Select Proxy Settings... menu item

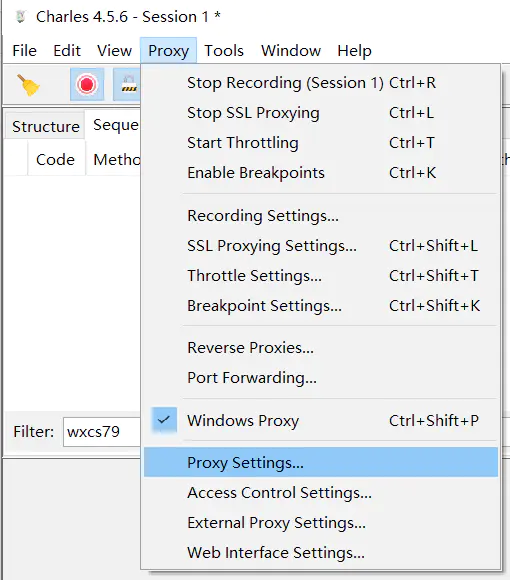tap(320, 462)
